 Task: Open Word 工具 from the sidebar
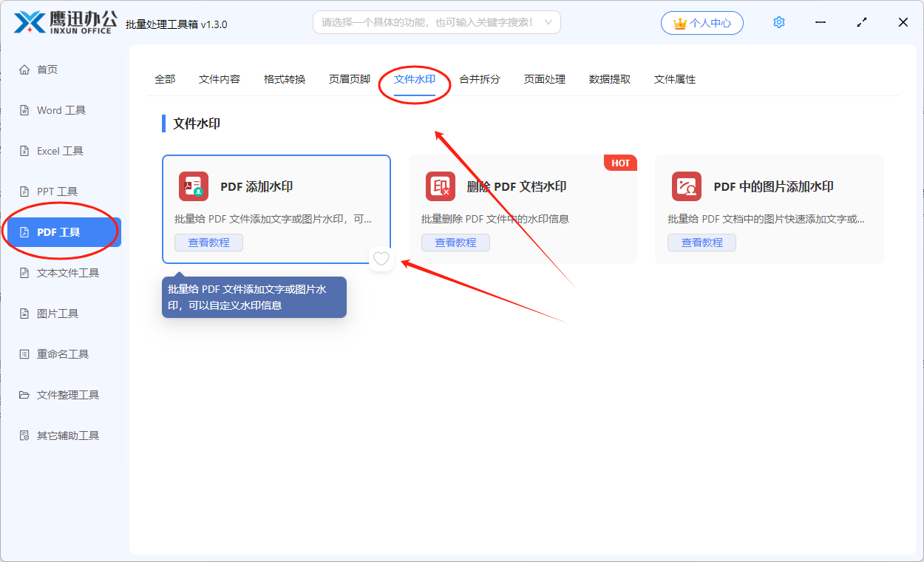61,110
